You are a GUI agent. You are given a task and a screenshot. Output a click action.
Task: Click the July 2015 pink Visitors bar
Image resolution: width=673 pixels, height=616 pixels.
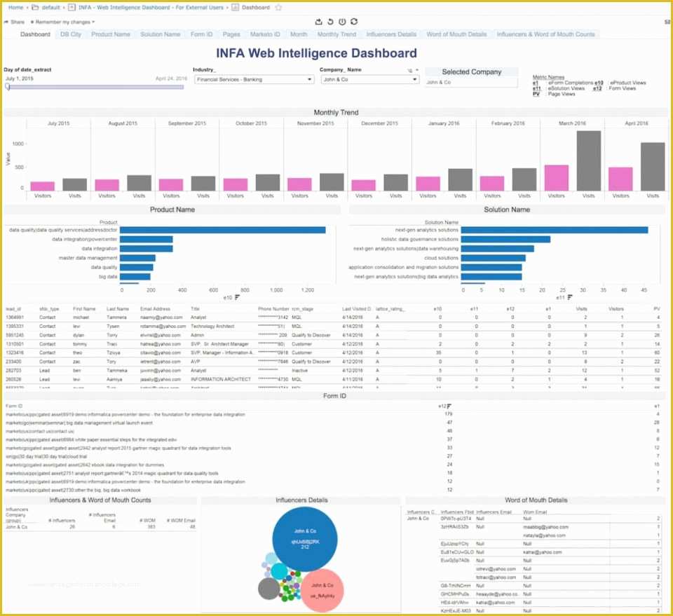(x=43, y=186)
